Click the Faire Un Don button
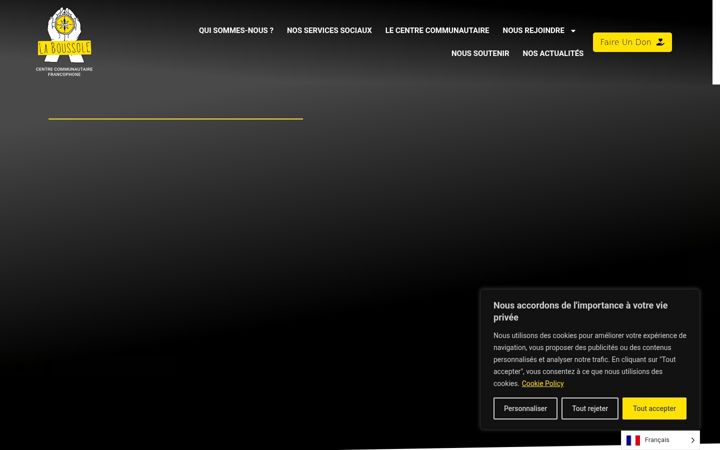This screenshot has width=720, height=450. tap(632, 42)
